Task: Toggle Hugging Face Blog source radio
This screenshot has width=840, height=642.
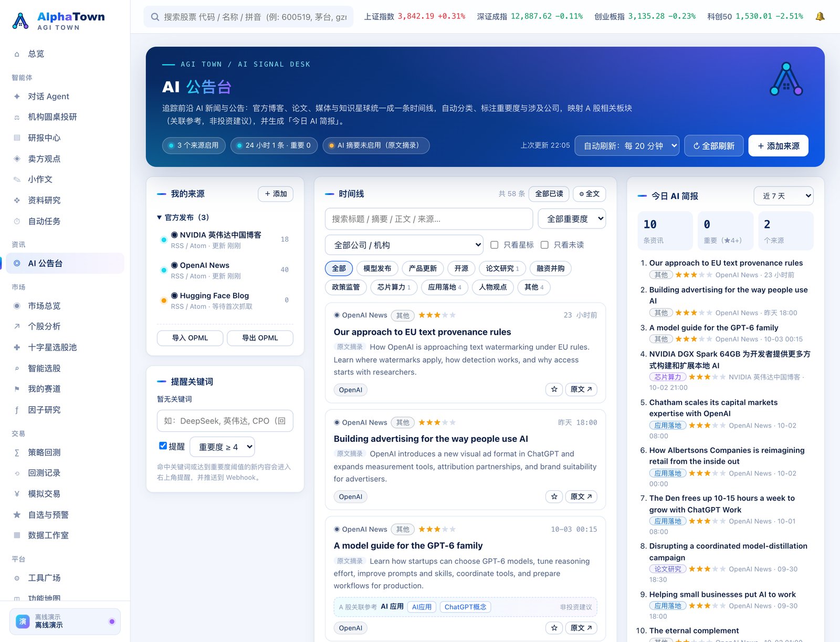Action: click(174, 296)
